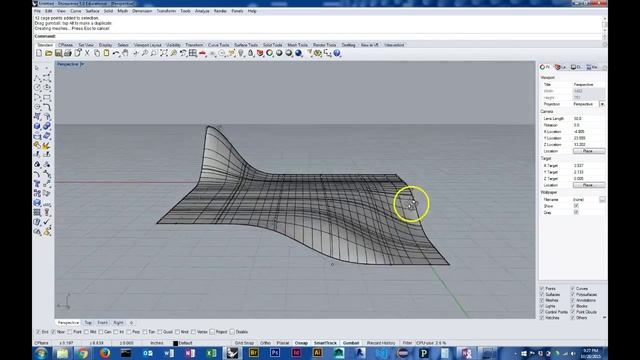Image resolution: width=640 pixels, height=360 pixels.
Task: Click the target Location Place button
Action: point(589,185)
